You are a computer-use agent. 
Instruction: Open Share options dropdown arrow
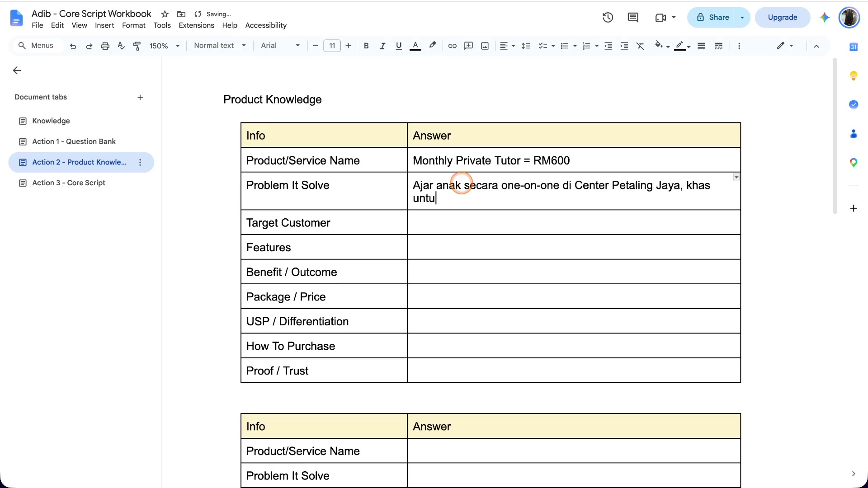742,18
